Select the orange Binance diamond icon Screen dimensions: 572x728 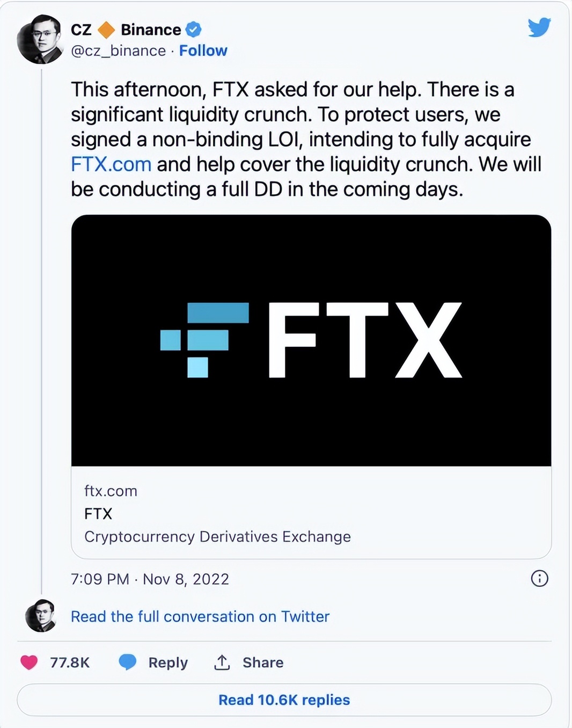click(105, 30)
